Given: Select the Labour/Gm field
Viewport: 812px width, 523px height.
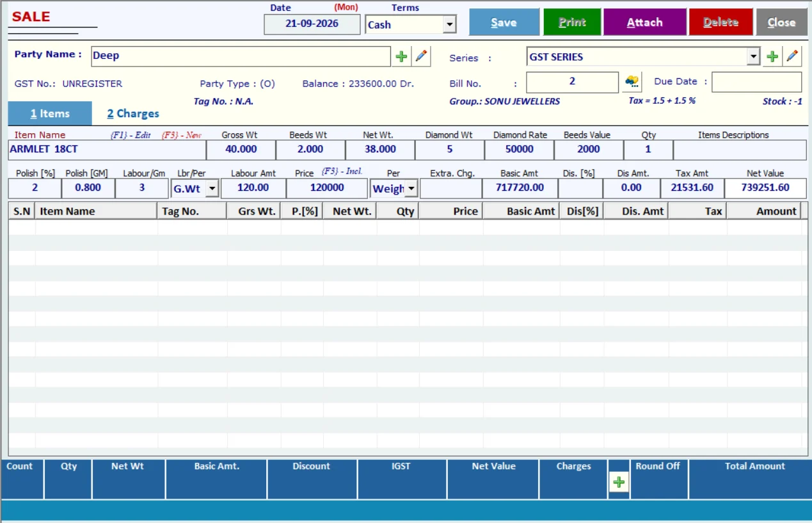Looking at the screenshot, I should click(142, 188).
